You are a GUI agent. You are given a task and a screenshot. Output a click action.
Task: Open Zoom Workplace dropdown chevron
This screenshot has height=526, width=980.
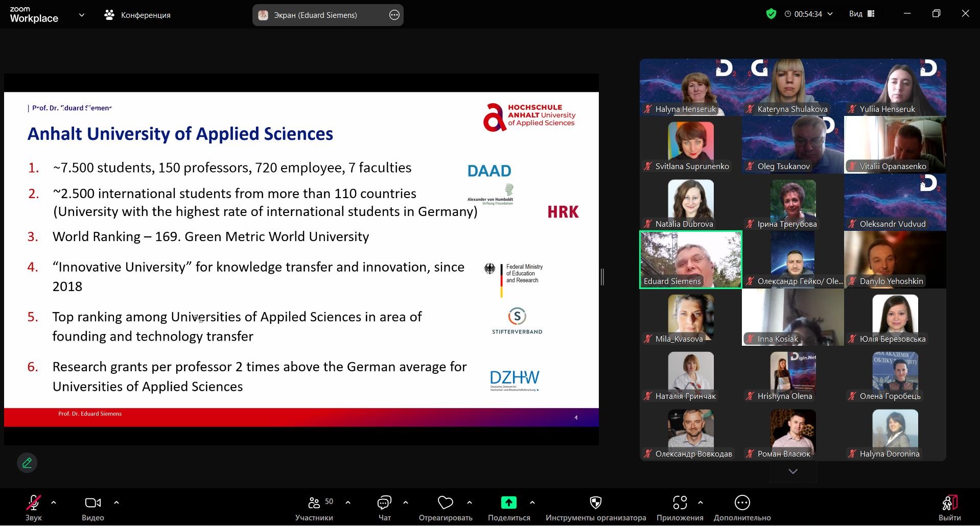pos(82,15)
